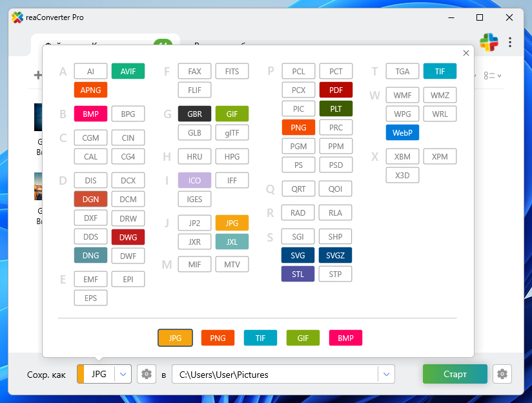Click the colorful pinwheel icon by the menu
Viewport: 532px width, 403px height.
[489, 43]
